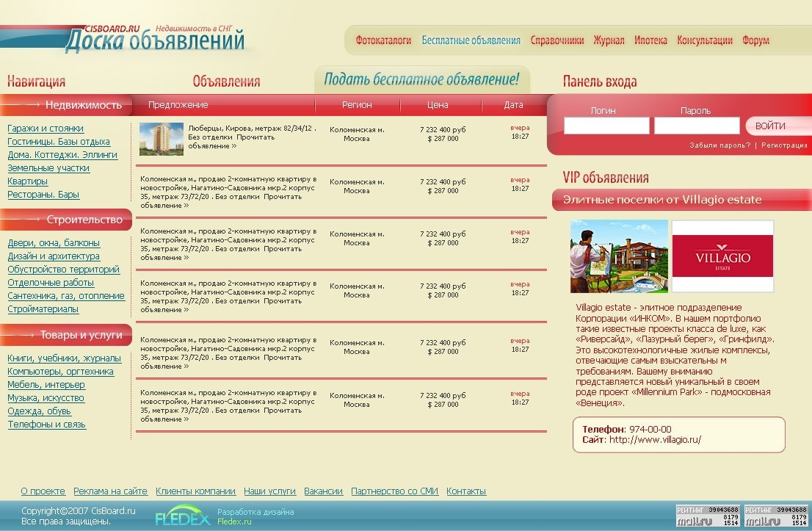Image resolution: width=812 pixels, height=531 pixels.
Task: Open Мебель, интерьер category
Action: pyautogui.click(x=46, y=385)
